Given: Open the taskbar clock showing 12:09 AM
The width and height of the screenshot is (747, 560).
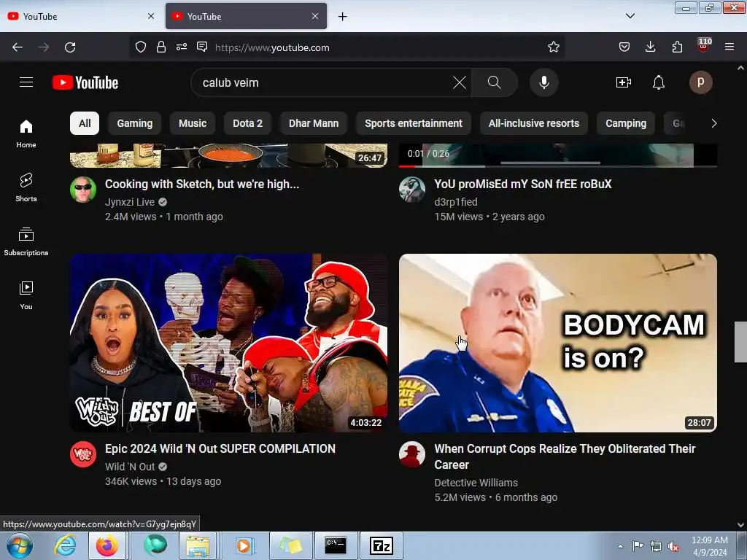Looking at the screenshot, I should pos(709,546).
